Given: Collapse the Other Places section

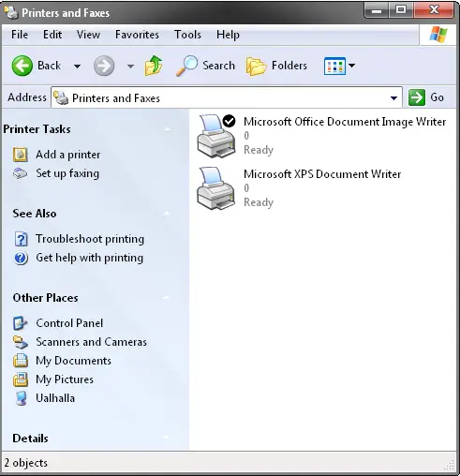Looking at the screenshot, I should coord(166,298).
